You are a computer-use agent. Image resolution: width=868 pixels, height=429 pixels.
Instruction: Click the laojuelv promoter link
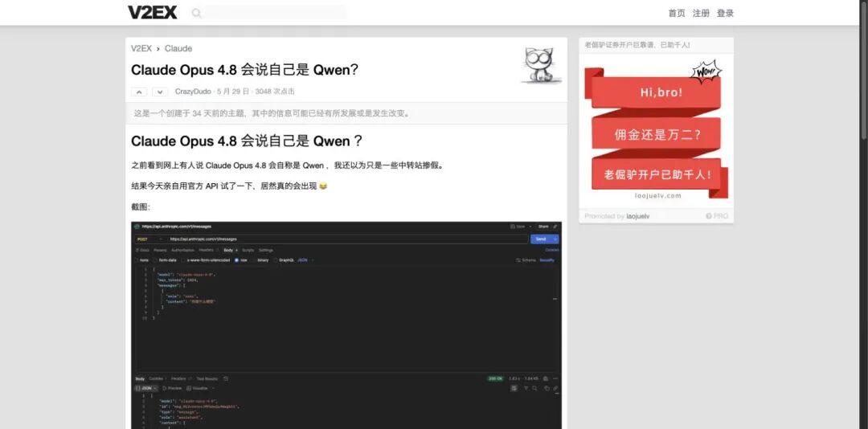point(637,216)
